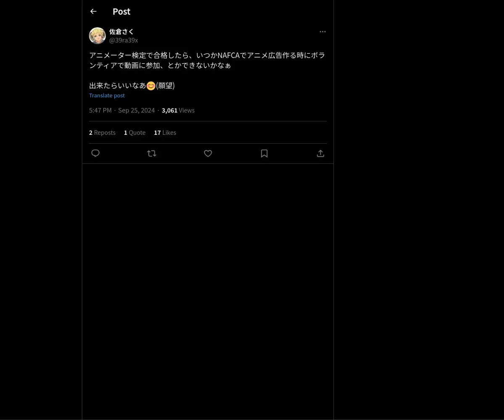504x420 pixels.
Task: Open the 3,061 Views analytics
Action: pos(178,110)
